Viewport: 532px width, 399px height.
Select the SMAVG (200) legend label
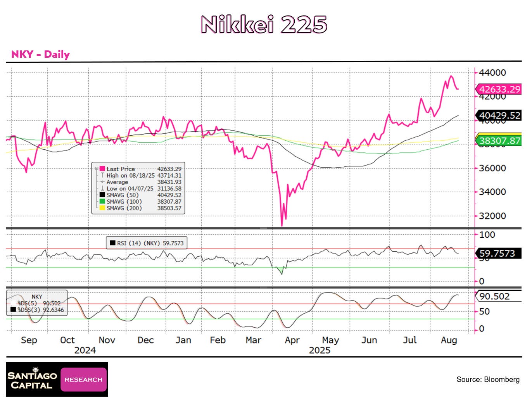(x=124, y=208)
